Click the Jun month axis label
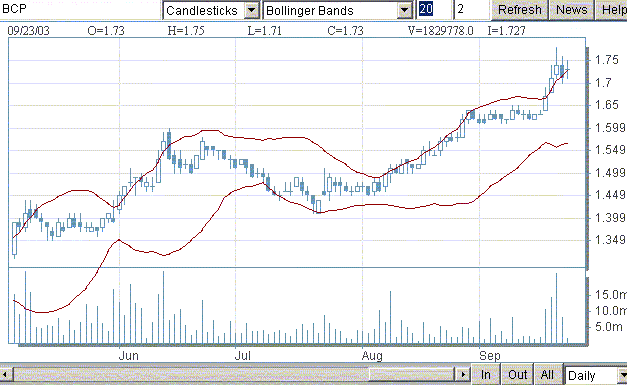This screenshot has height=385, width=627. (x=128, y=355)
